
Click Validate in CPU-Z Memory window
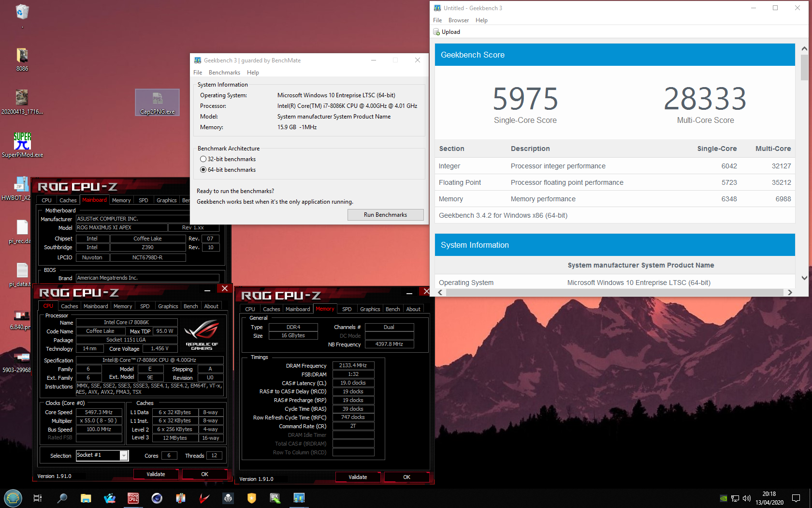click(358, 477)
